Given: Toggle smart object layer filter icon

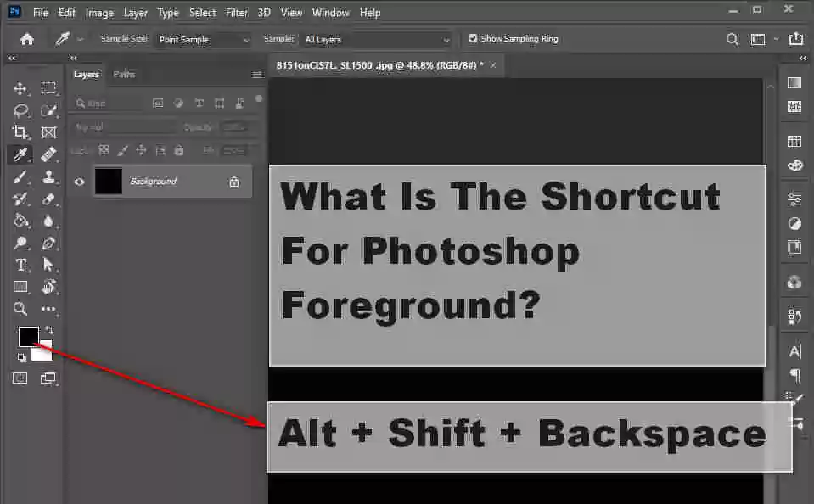Looking at the screenshot, I should click(x=240, y=104).
